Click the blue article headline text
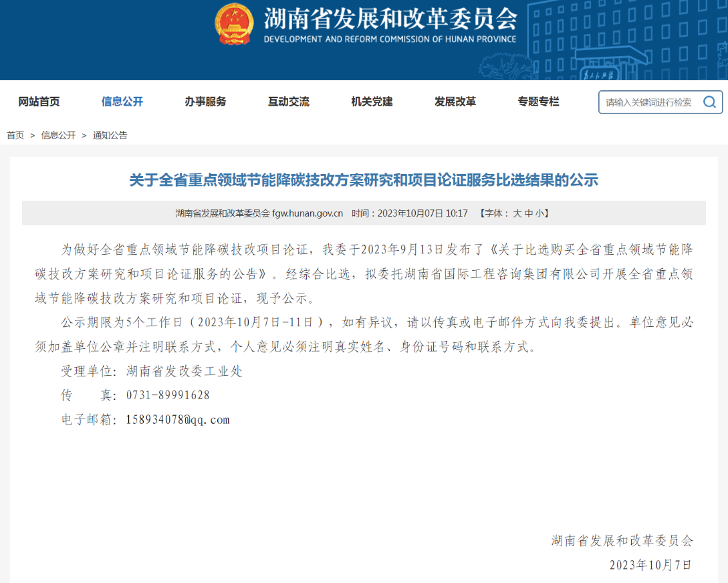The height and width of the screenshot is (583, 728). (x=364, y=180)
